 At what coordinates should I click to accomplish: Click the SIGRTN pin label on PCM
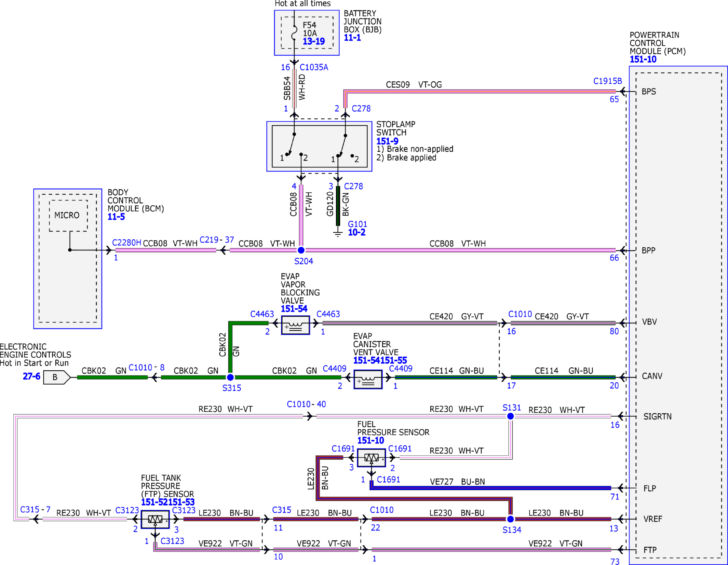tap(657, 416)
